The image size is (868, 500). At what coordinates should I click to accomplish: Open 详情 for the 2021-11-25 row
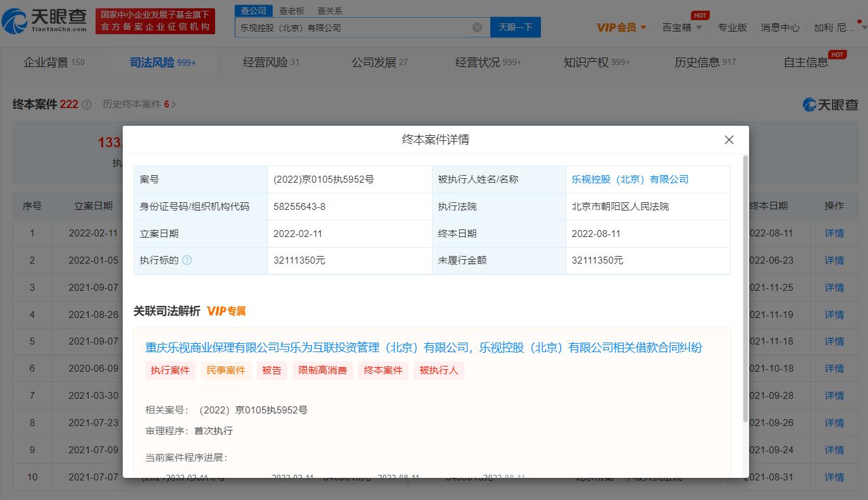[834, 288]
